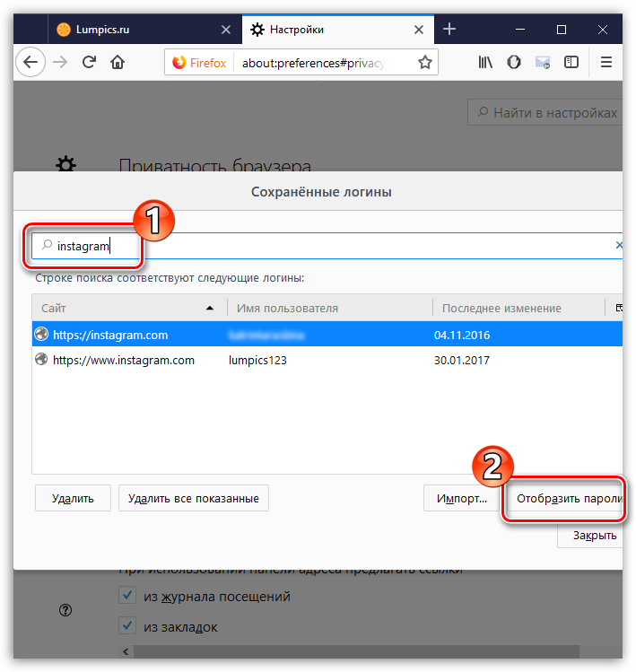This screenshot has width=636, height=672.
Task: Close the dialog with Закрыть button
Action: 591,536
